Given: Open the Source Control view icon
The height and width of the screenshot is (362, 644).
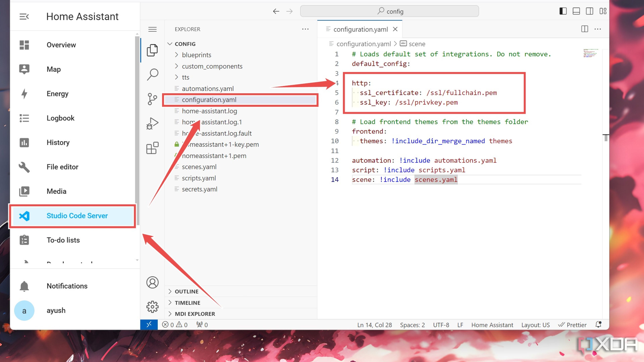Looking at the screenshot, I should click(x=152, y=99).
